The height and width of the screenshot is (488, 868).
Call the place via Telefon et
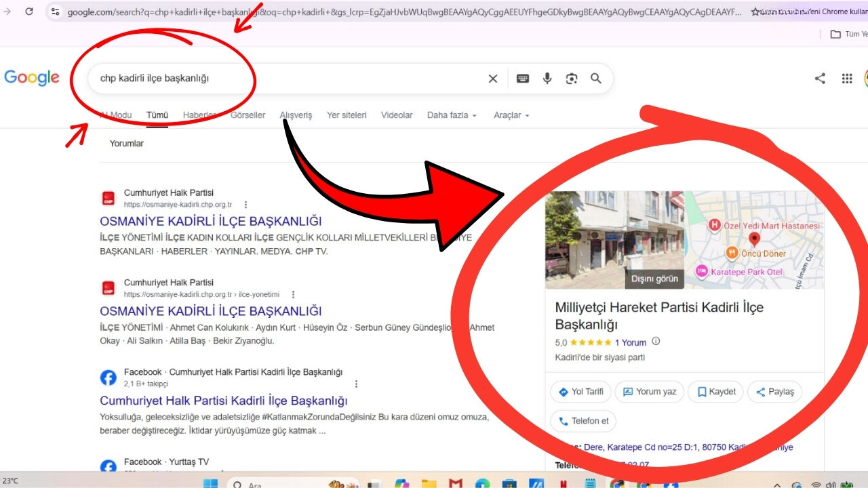pos(583,421)
